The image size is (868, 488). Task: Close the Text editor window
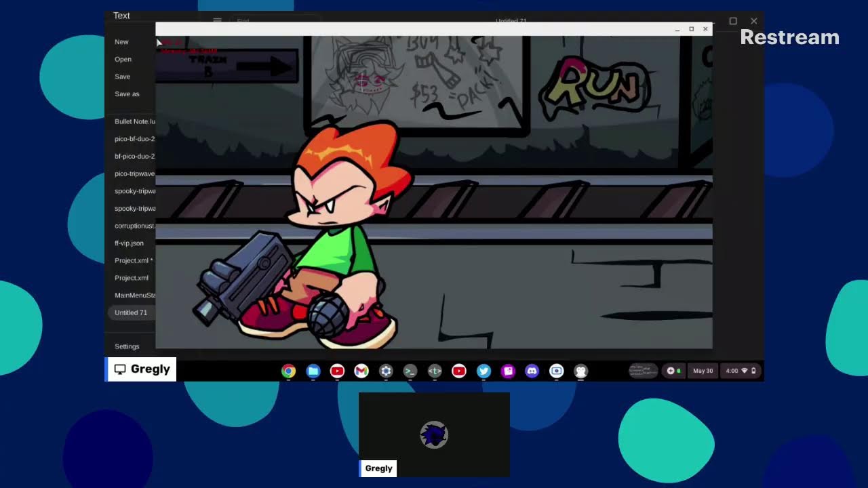(753, 21)
